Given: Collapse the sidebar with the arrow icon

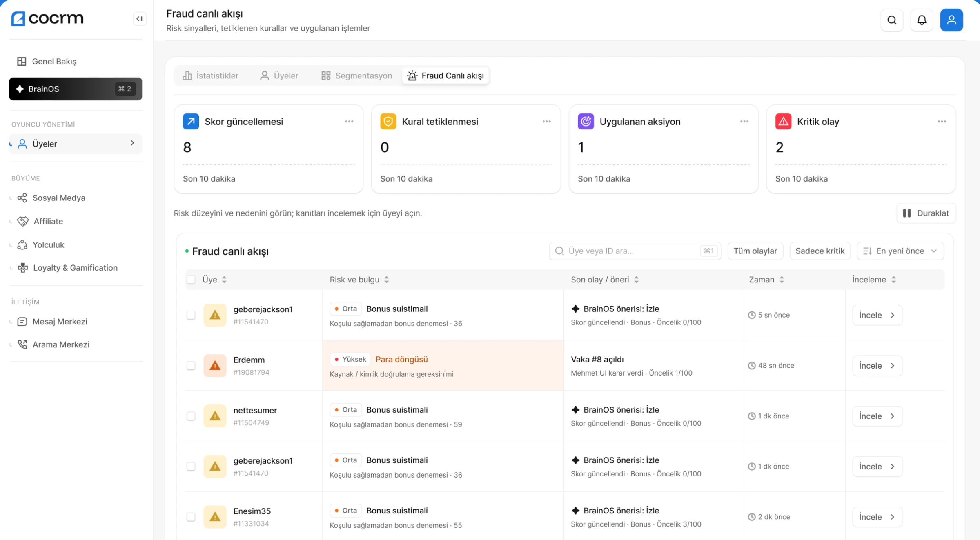Looking at the screenshot, I should pos(140,19).
